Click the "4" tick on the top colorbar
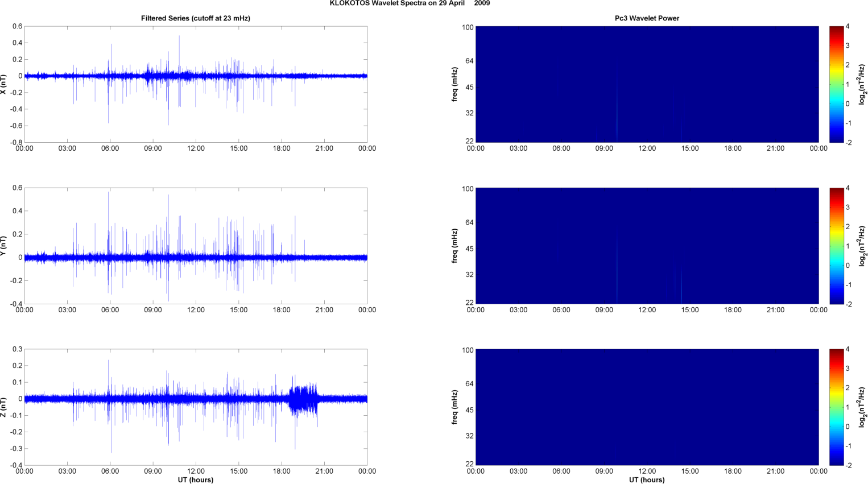Screen dimensions: 868x484 pos(848,26)
